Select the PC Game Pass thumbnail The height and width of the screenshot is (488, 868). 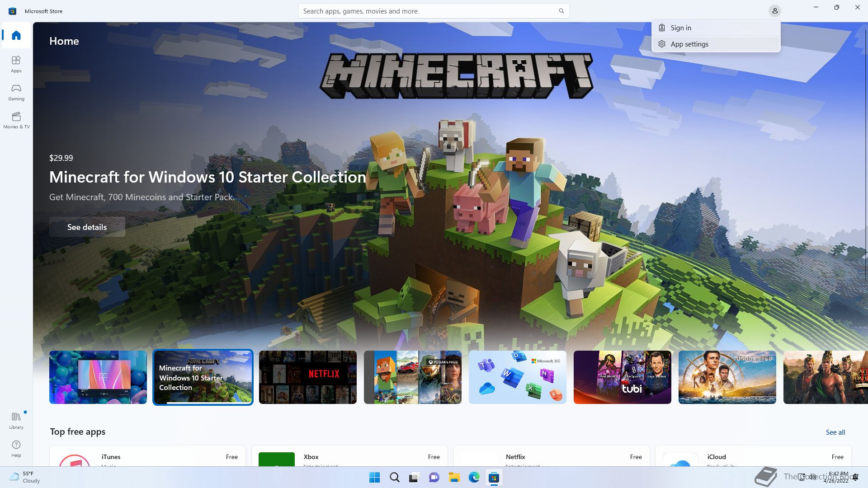pos(413,377)
